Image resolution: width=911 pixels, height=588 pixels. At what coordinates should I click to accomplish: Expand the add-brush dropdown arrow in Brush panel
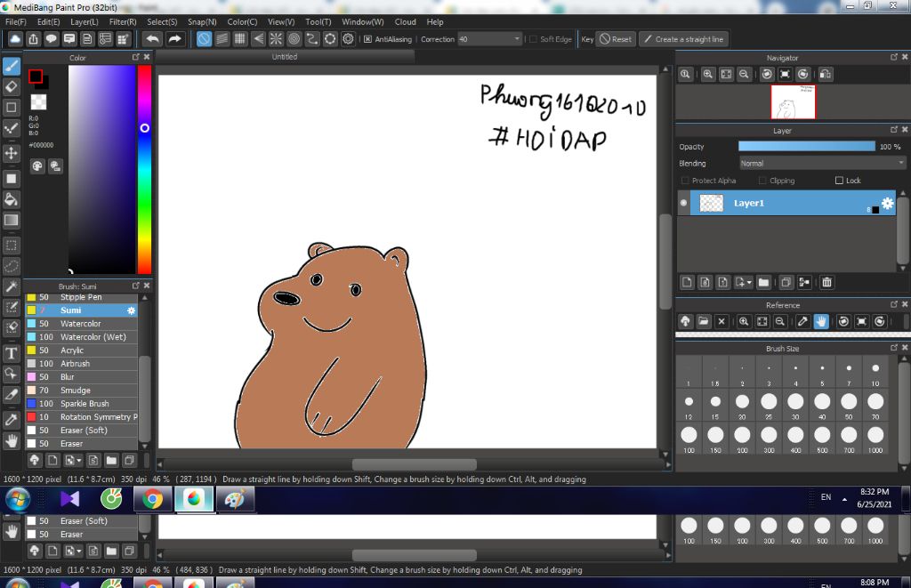pos(78,461)
